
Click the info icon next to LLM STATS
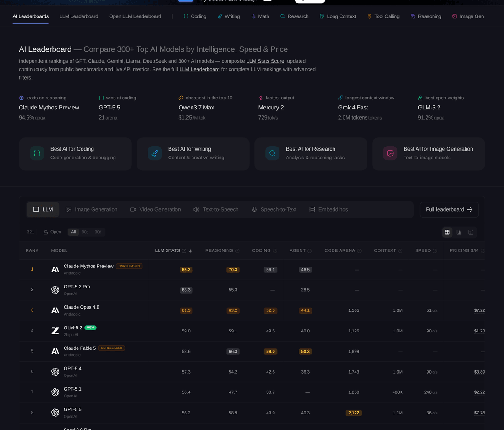pyautogui.click(x=184, y=251)
